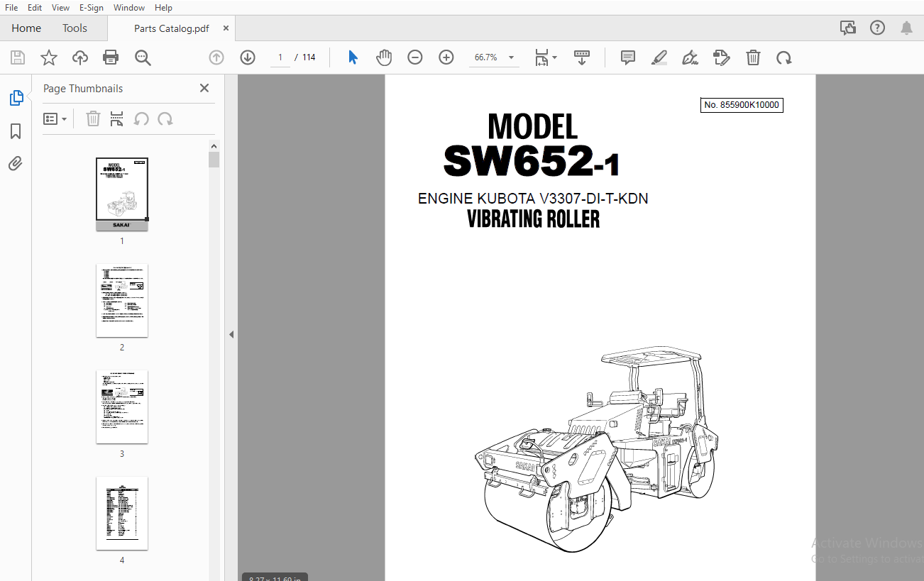
Task: Close the Page Thumbnails panel
Action: click(204, 88)
